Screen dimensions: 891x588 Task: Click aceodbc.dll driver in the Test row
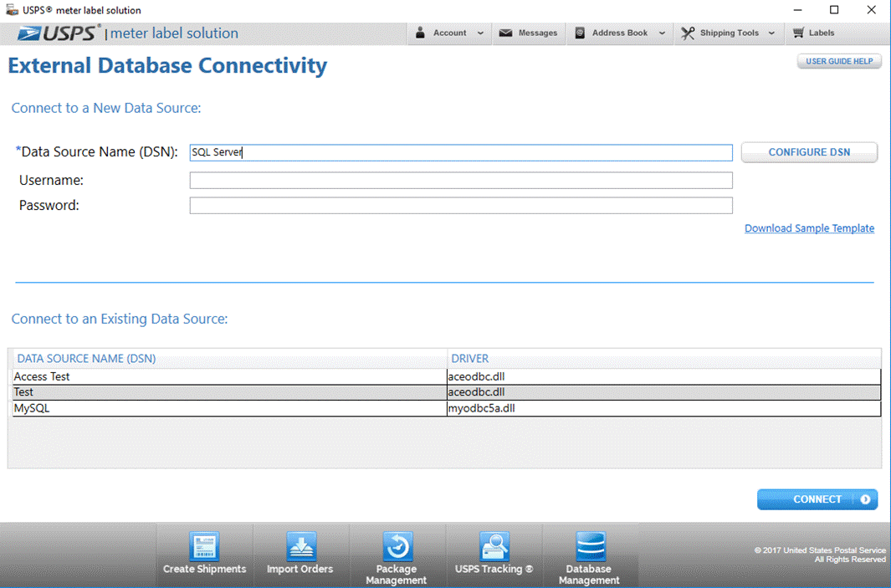(x=663, y=392)
